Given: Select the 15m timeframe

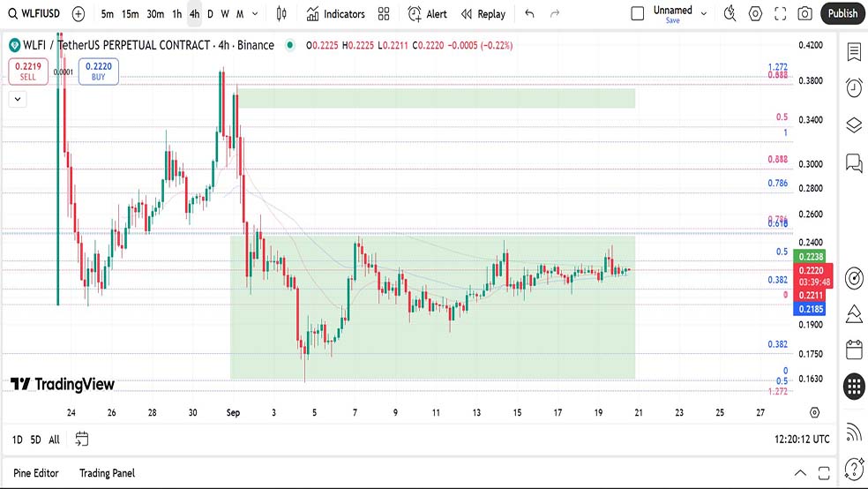Looking at the screenshot, I should point(131,14).
